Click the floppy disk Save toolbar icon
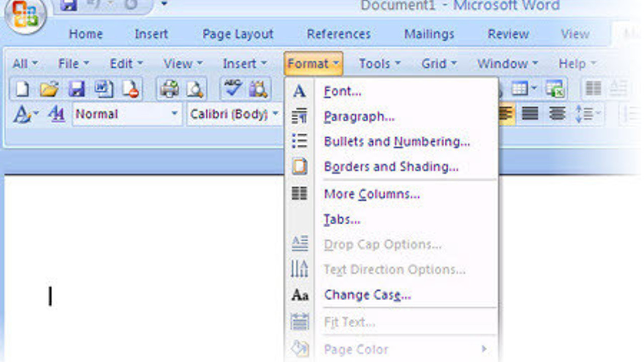 (x=76, y=89)
